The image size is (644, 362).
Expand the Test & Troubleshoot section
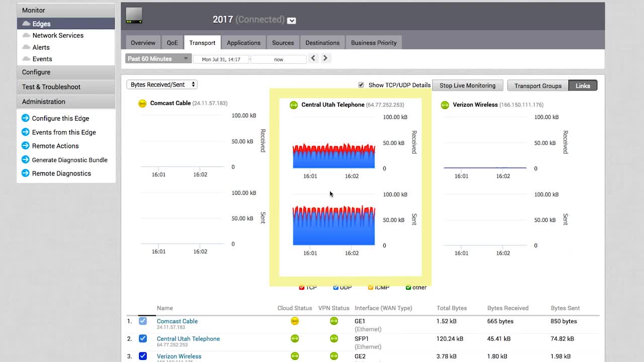coord(66,86)
